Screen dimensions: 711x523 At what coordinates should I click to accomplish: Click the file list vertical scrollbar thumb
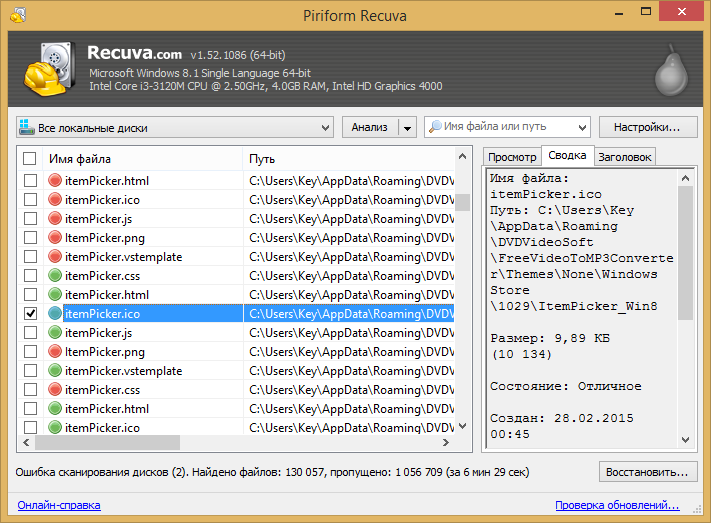pyautogui.click(x=463, y=202)
